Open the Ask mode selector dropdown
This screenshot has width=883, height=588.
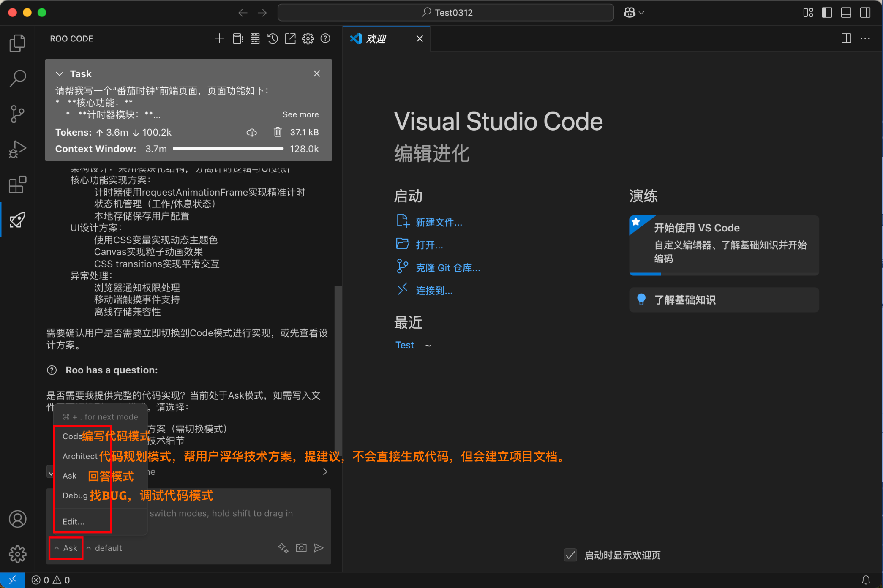[66, 548]
